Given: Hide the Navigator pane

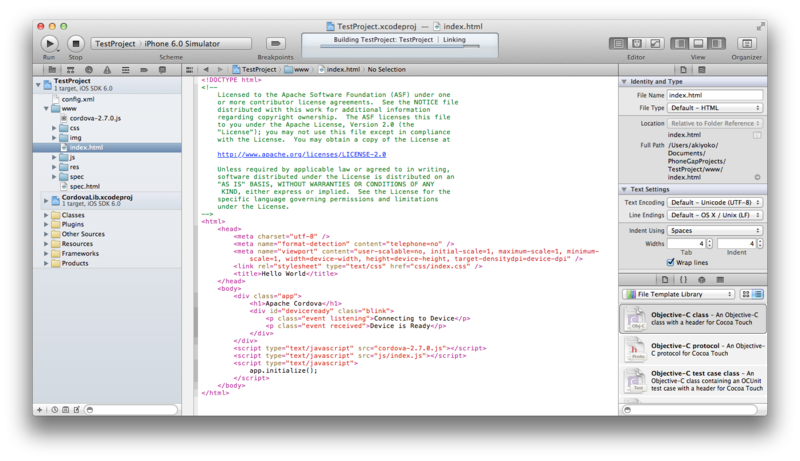Looking at the screenshot, I should [680, 44].
